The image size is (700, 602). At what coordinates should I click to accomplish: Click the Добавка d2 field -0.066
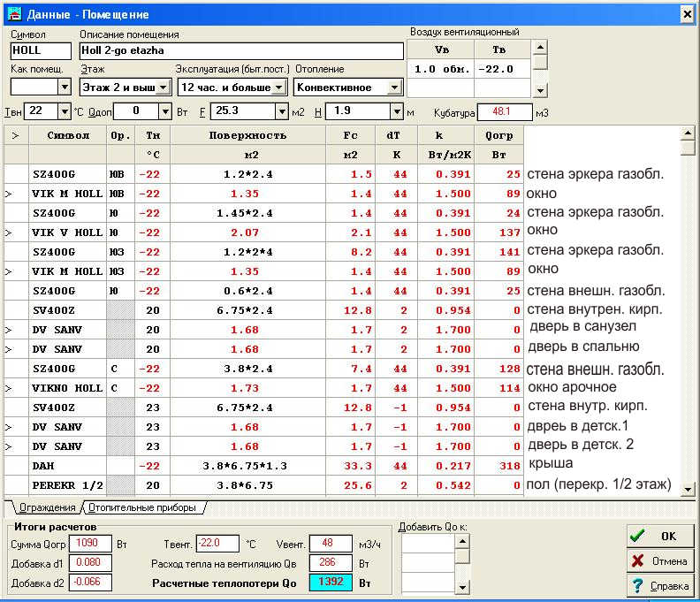90,582
